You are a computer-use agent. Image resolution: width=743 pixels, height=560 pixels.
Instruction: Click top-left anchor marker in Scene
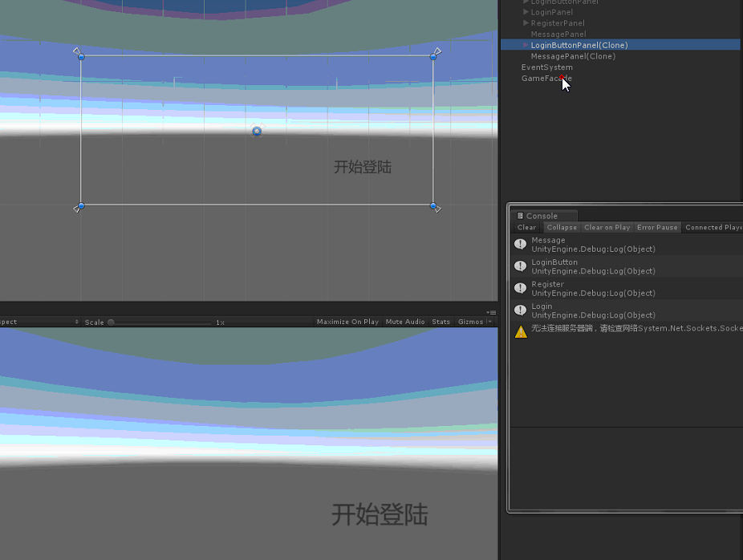tap(75, 51)
